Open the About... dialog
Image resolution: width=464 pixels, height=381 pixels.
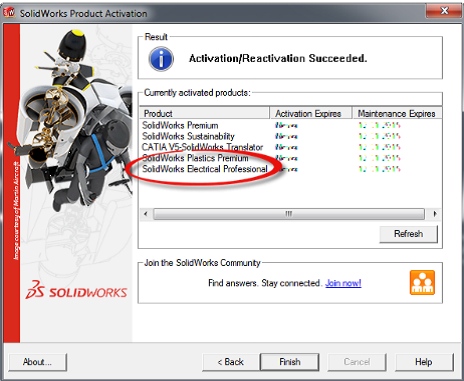click(37, 362)
